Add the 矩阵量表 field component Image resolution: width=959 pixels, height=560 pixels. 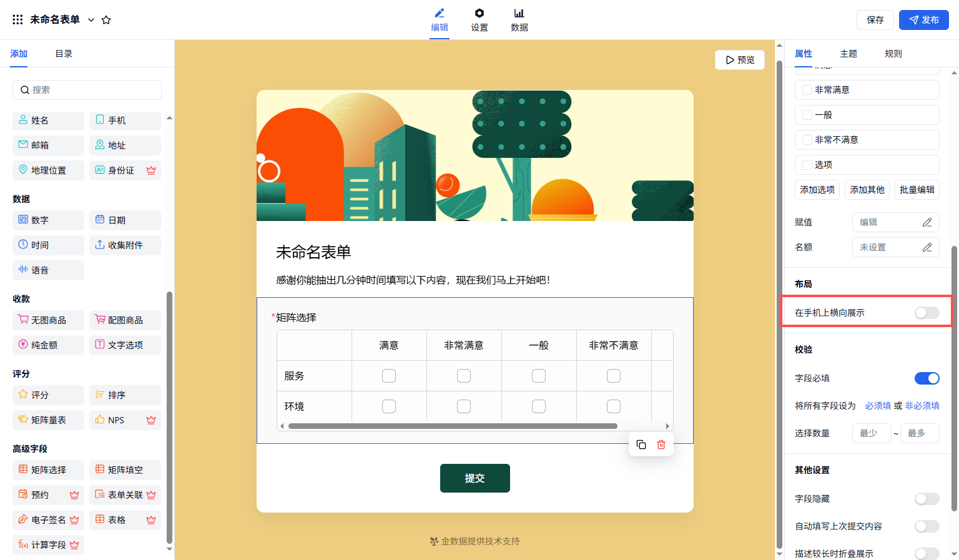[48, 420]
